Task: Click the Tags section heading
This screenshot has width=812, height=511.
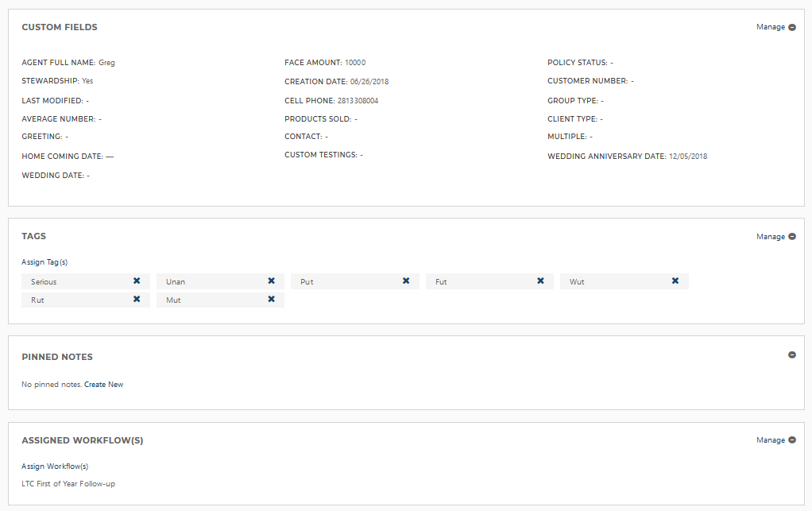Action: [33, 236]
